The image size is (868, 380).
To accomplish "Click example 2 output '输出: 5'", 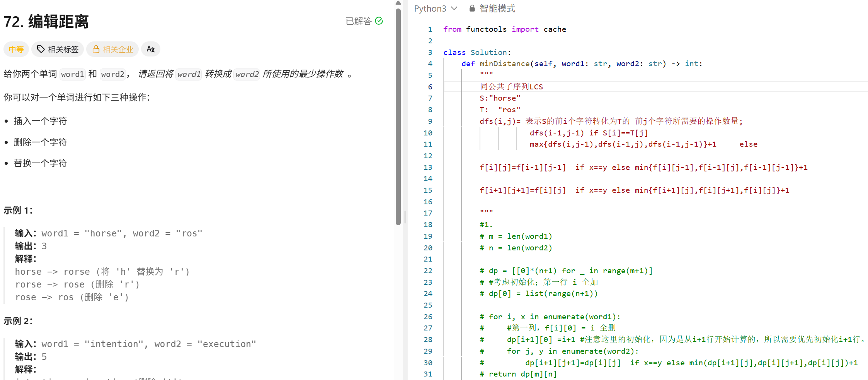I will [31, 357].
